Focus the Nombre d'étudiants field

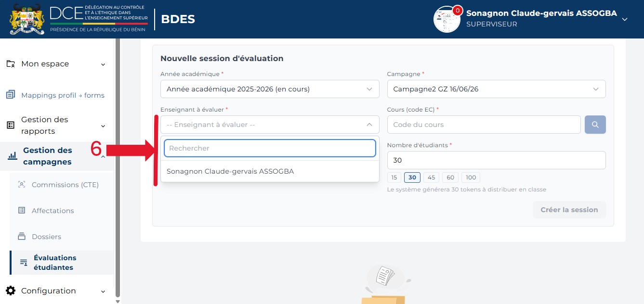pyautogui.click(x=496, y=160)
